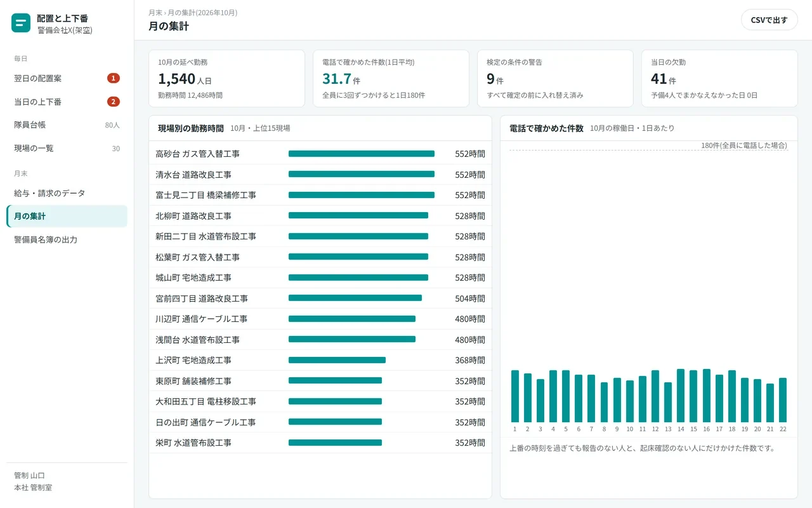Click the CSVで出す button
This screenshot has height=508, width=812.
click(x=769, y=20)
